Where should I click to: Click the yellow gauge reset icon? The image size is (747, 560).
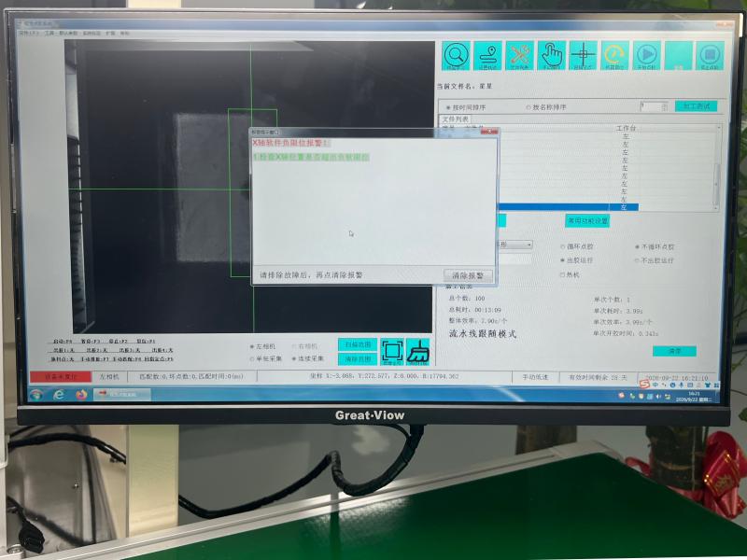coord(615,56)
